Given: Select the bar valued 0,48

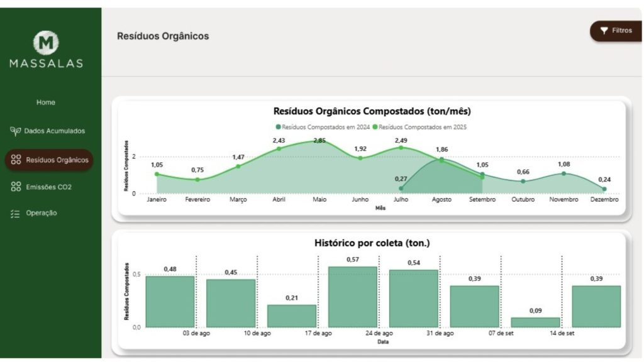Looking at the screenshot, I should tap(170, 302).
